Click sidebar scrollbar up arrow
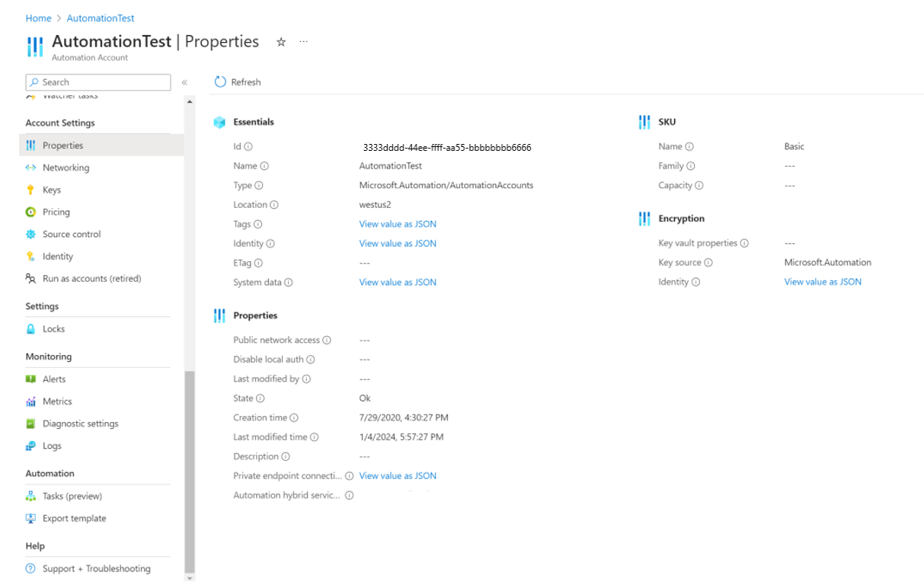Image resolution: width=924 pixels, height=582 pixels. click(x=190, y=102)
